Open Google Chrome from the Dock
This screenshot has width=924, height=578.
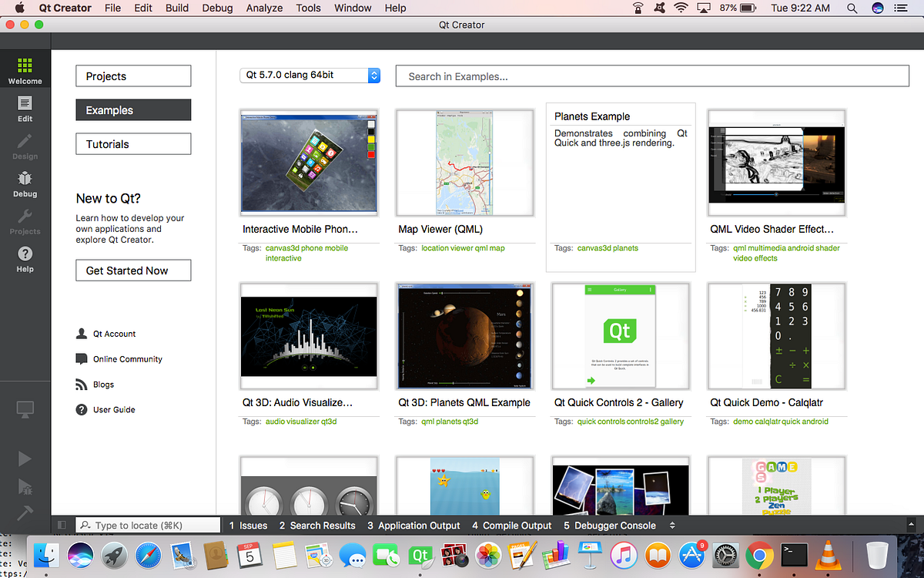[x=760, y=555]
